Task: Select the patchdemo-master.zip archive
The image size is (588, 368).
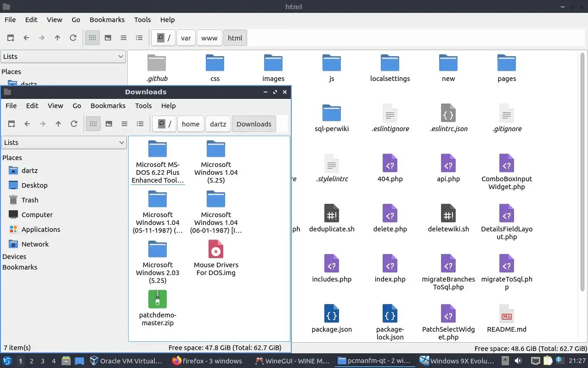Action: [x=158, y=308]
